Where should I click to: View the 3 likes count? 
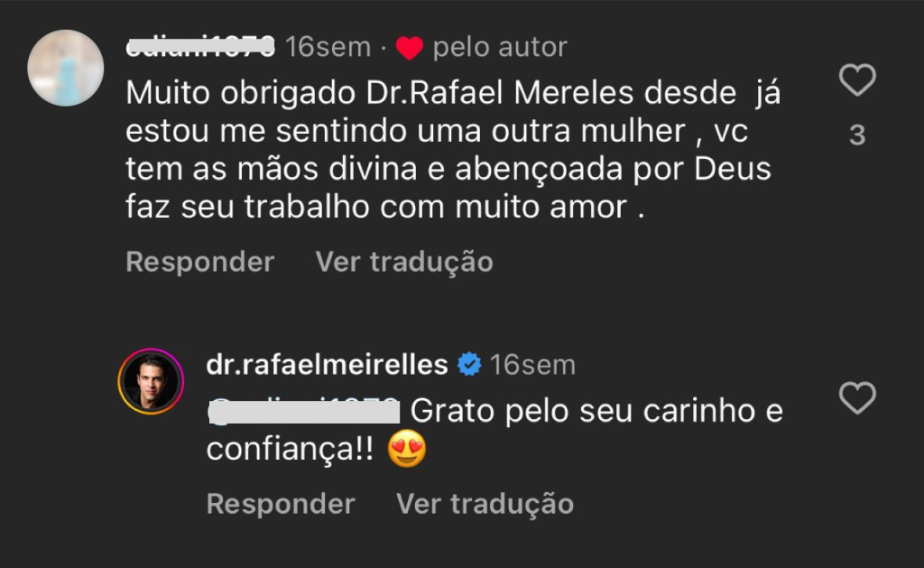(x=857, y=135)
